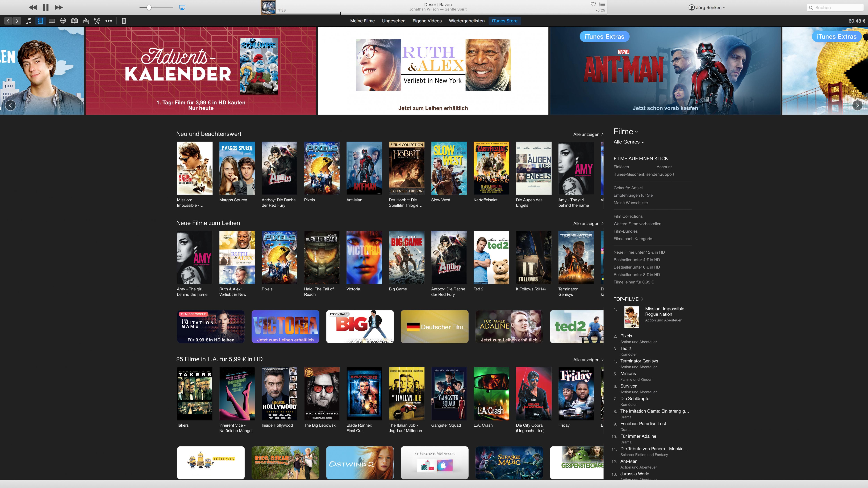This screenshot has height=488, width=868.
Task: Open the Meine Filme tab
Action: pyautogui.click(x=362, y=20)
